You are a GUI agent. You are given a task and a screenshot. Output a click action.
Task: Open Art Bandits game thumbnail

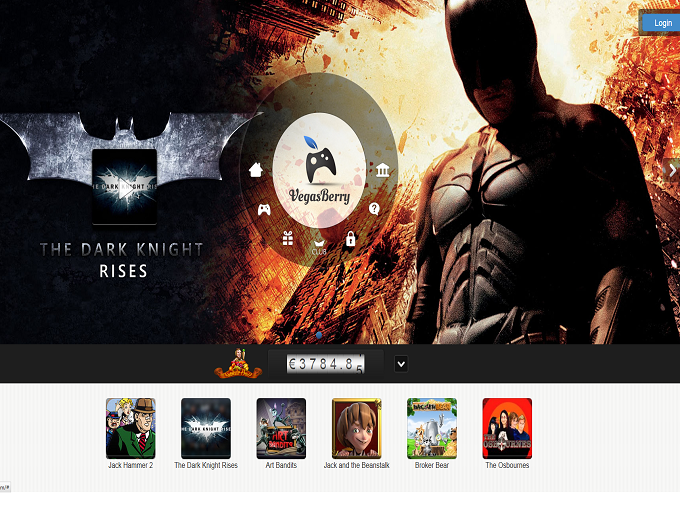tap(281, 428)
